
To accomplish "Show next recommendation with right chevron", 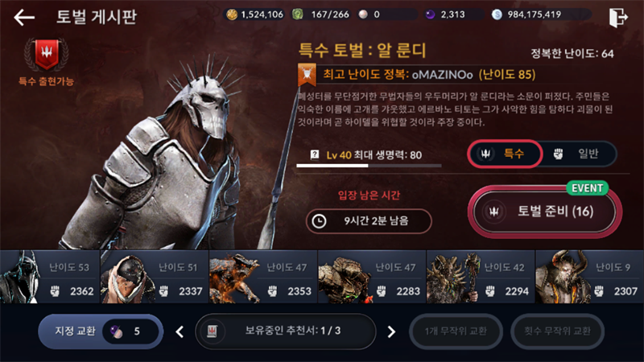I will coord(391,331).
